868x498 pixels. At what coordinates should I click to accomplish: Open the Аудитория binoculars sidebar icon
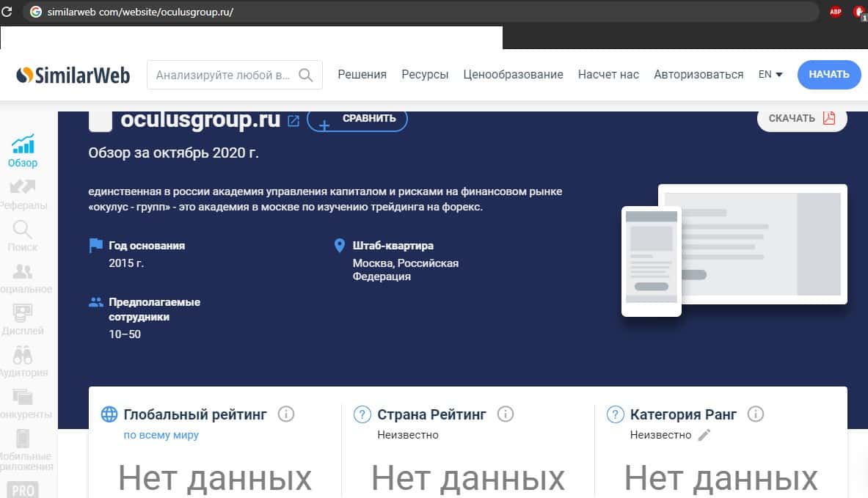[x=23, y=356]
